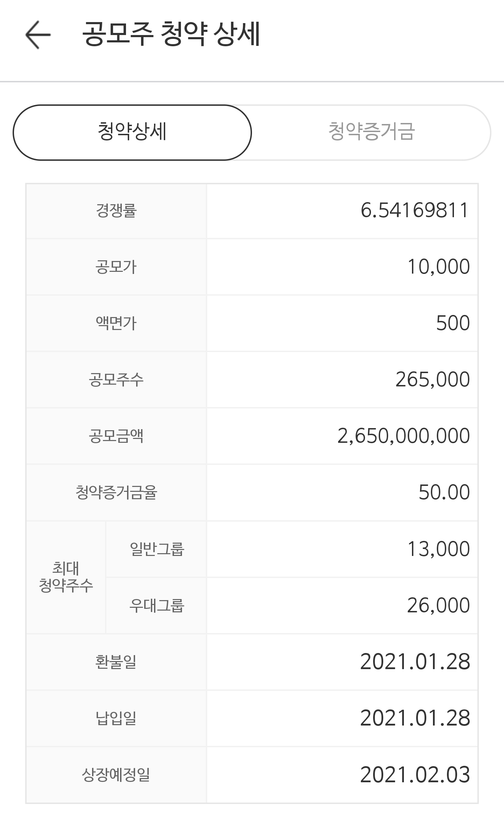Select the 공모가 value 10,000
504x825 pixels.
pos(438,267)
